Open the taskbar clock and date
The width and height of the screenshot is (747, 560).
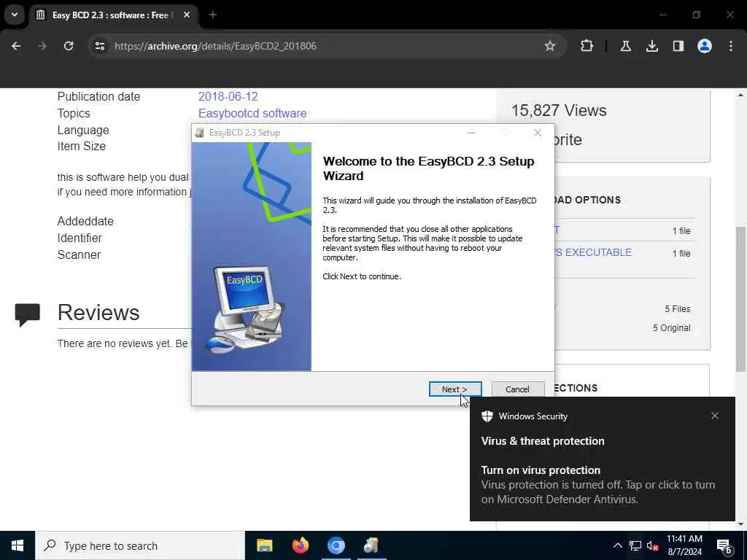[684, 545]
